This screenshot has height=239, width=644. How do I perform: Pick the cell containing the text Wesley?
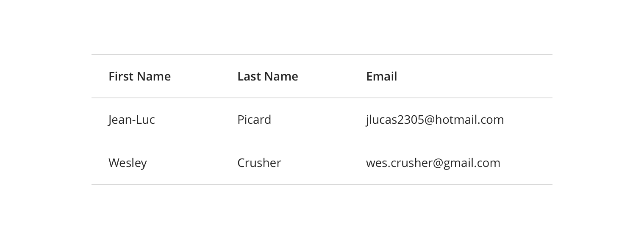(x=128, y=163)
